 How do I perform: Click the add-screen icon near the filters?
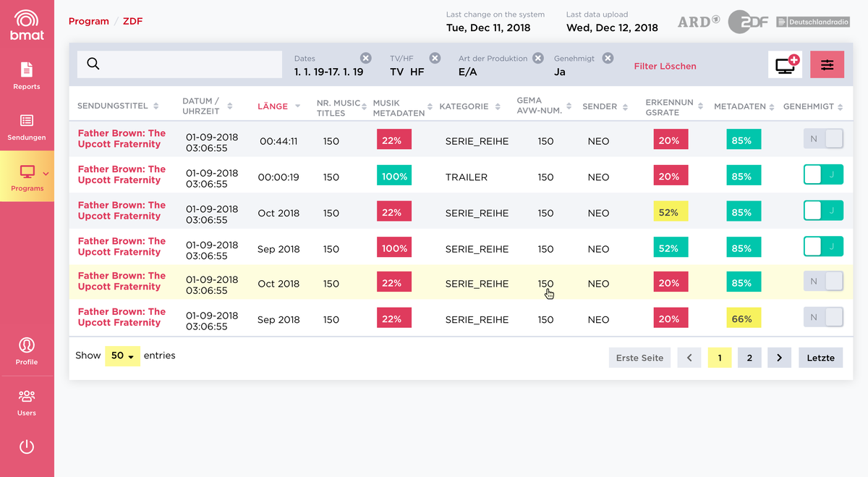coord(785,64)
